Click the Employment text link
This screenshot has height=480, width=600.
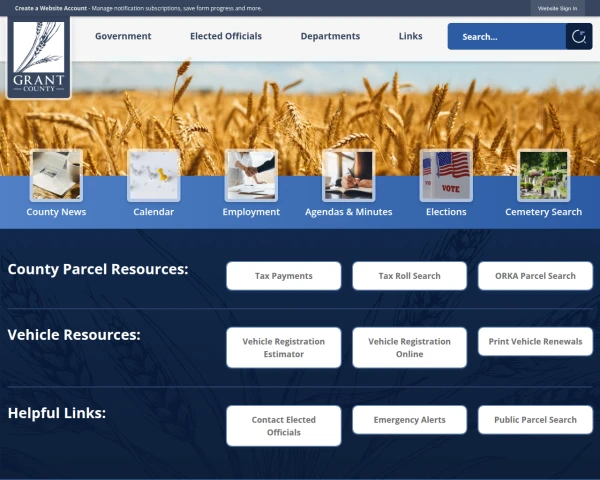(x=251, y=212)
